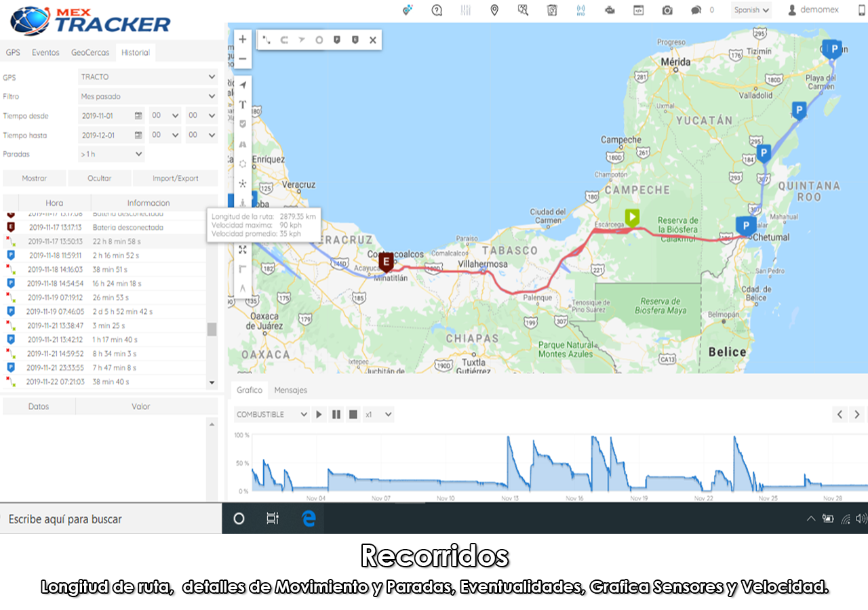The image size is (868, 610).
Task: Open the Filtro dropdown Mes pasado
Action: (147, 96)
